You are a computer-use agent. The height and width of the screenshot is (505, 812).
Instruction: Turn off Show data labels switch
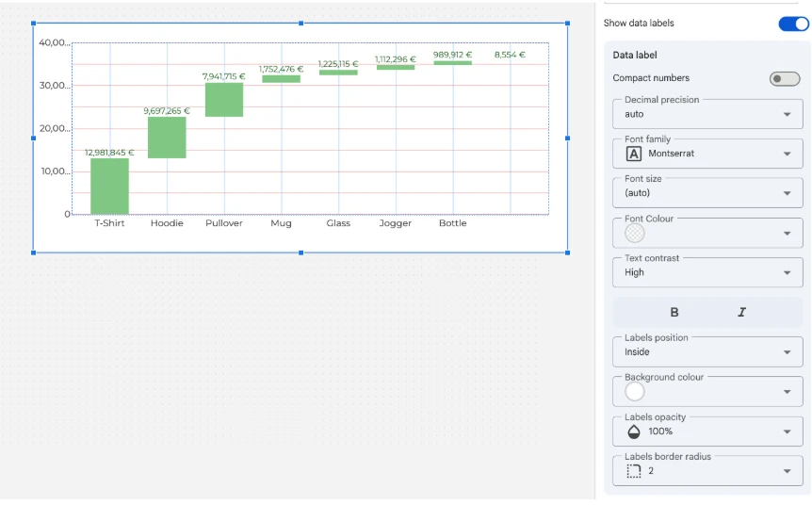point(793,24)
